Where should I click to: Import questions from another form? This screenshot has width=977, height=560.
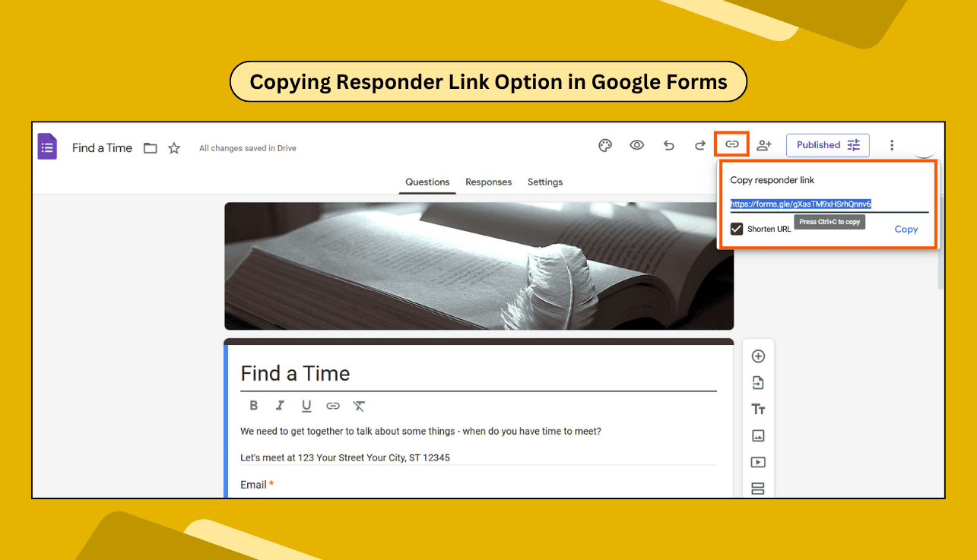[758, 382]
